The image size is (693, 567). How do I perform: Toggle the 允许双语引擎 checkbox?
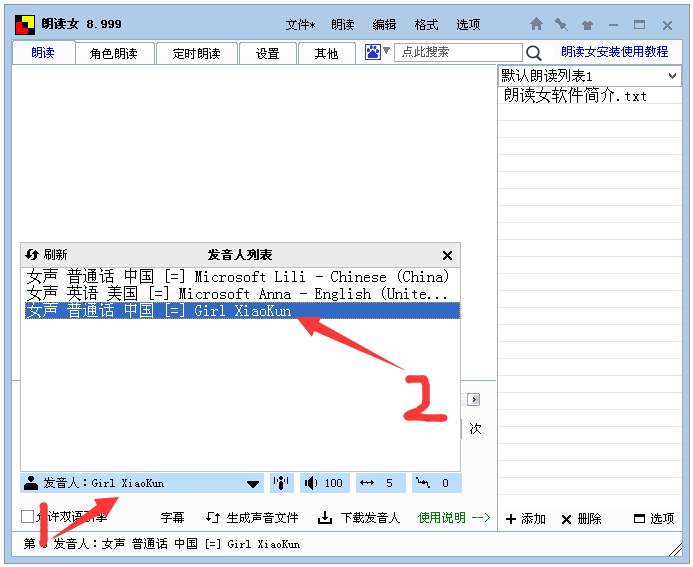28,517
